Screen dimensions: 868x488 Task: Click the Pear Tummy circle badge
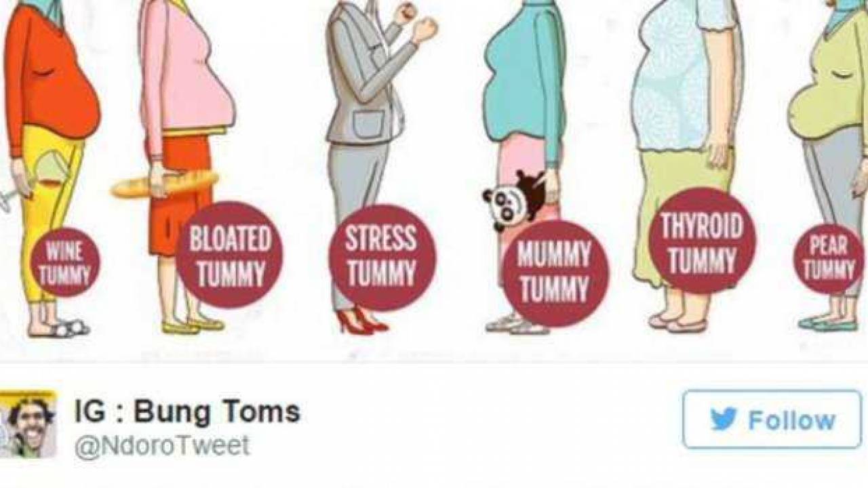click(829, 259)
